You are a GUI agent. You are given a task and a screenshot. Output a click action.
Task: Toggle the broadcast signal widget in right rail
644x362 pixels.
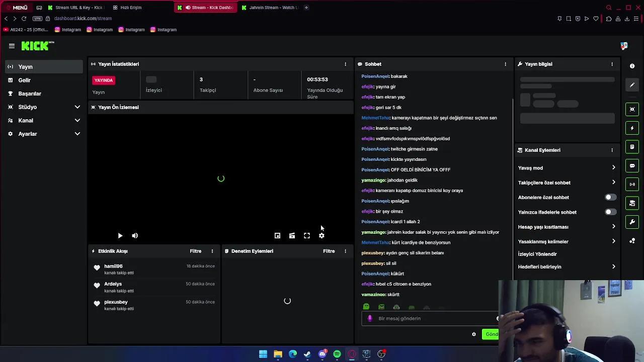tap(632, 185)
